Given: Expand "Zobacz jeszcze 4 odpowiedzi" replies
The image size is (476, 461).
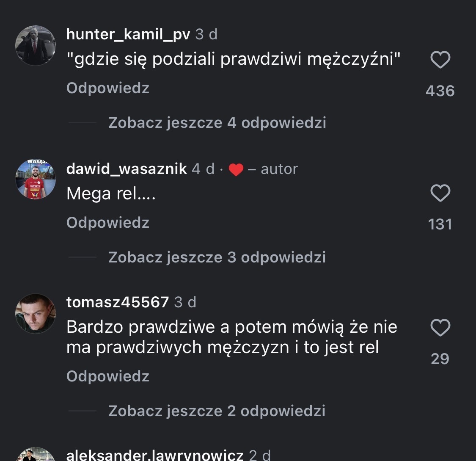Looking at the screenshot, I should point(217,123).
